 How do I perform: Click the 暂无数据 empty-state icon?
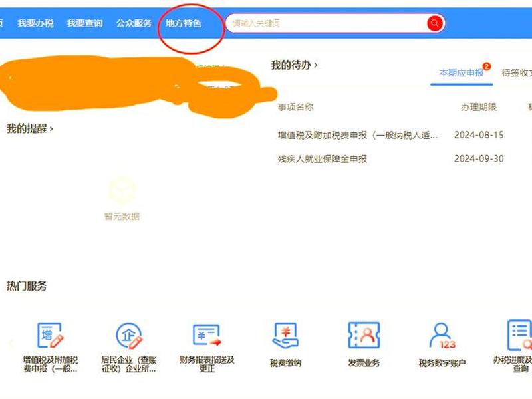click(122, 190)
